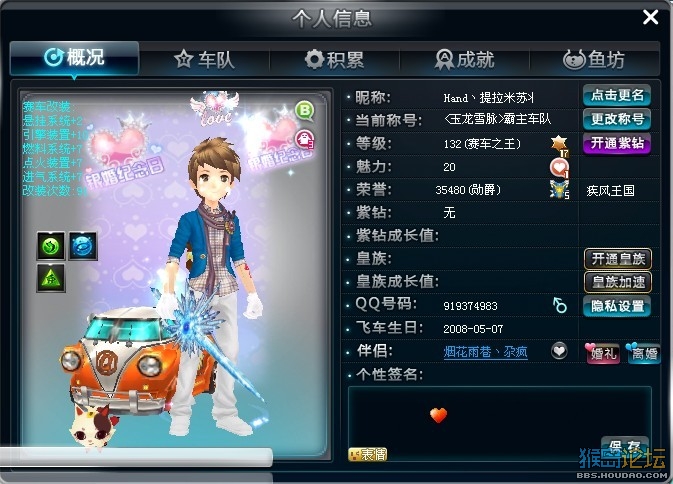Click the level star medal icon

560,145
